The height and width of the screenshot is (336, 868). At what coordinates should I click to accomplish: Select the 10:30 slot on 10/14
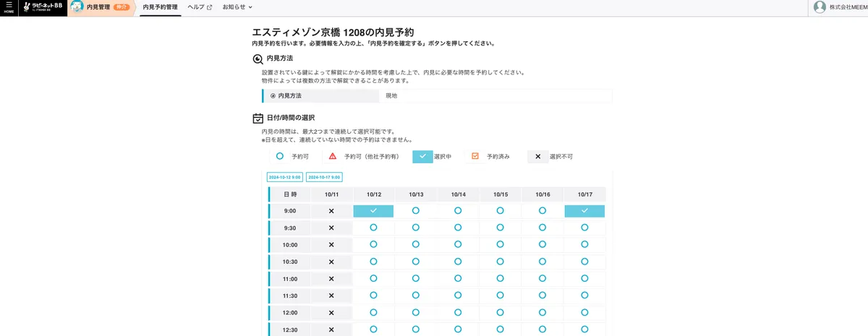tap(458, 262)
